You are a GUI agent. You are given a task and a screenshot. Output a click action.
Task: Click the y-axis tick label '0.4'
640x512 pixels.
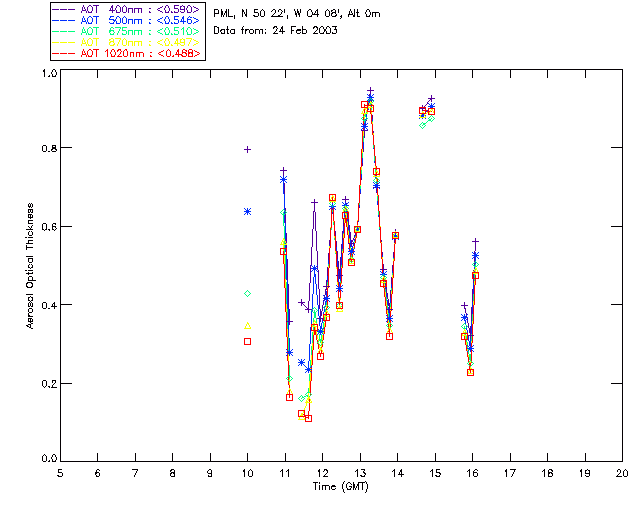point(49,305)
